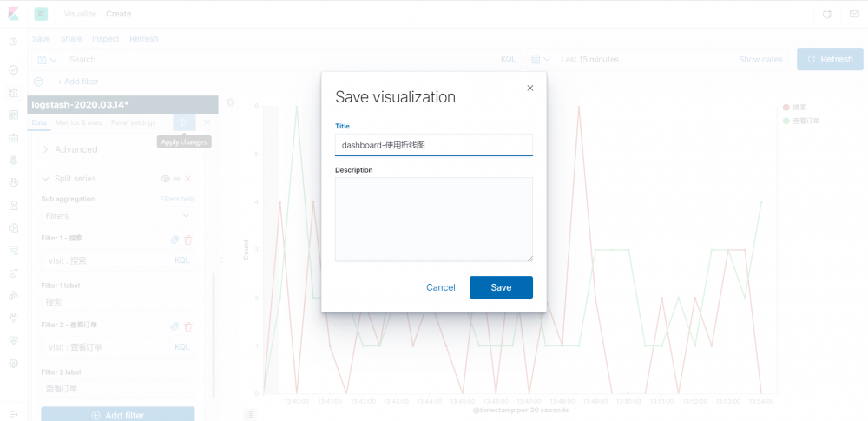The width and height of the screenshot is (868, 421).
Task: Click the Description text area
Action: click(434, 220)
